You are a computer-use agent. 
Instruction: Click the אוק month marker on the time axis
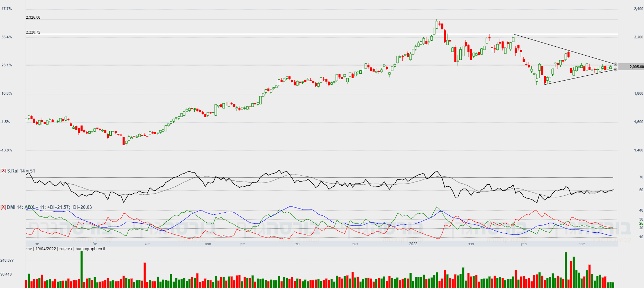pyautogui.click(x=242, y=244)
